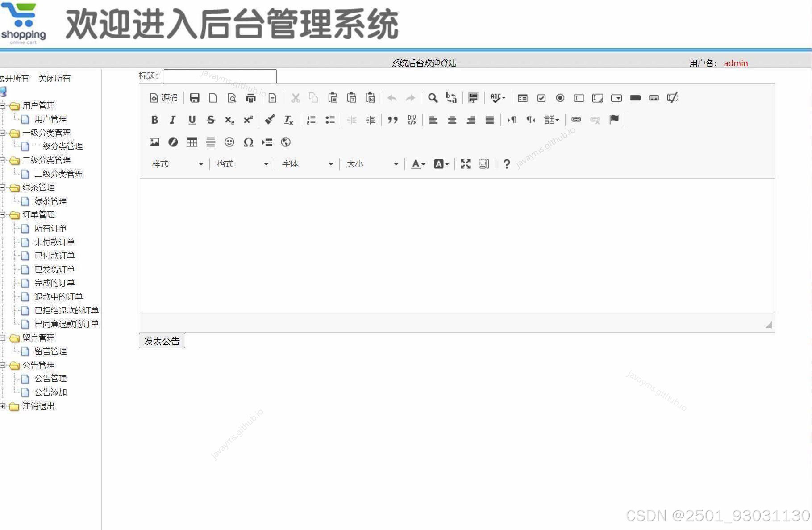Open the 格式 (Format) dropdown
The image size is (812, 530).
[x=242, y=164]
